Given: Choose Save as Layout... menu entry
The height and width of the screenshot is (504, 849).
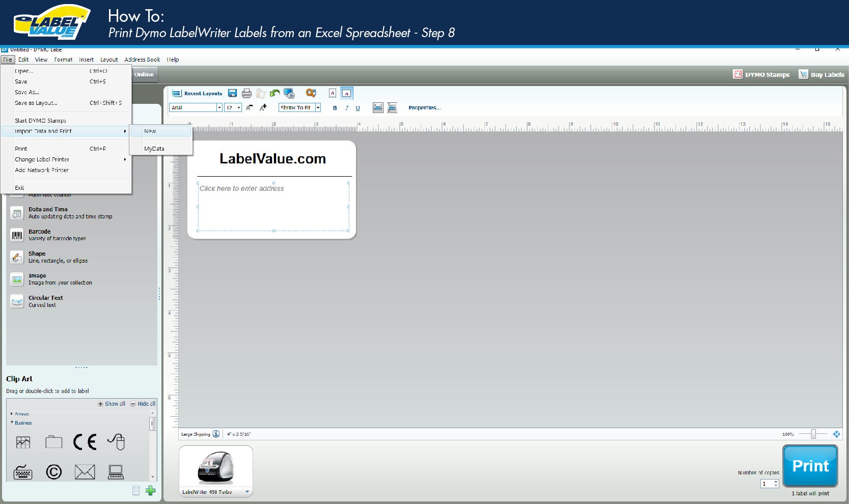Looking at the screenshot, I should tap(66, 103).
